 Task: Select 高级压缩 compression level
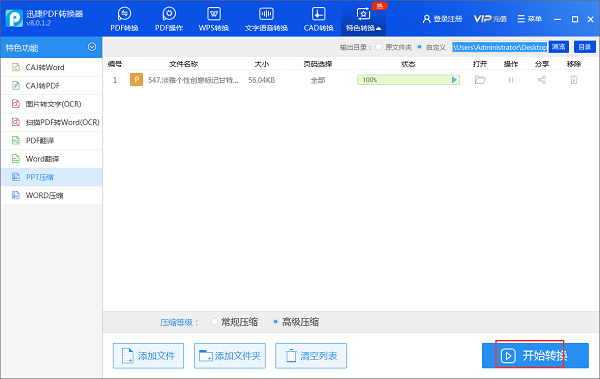[x=276, y=322]
